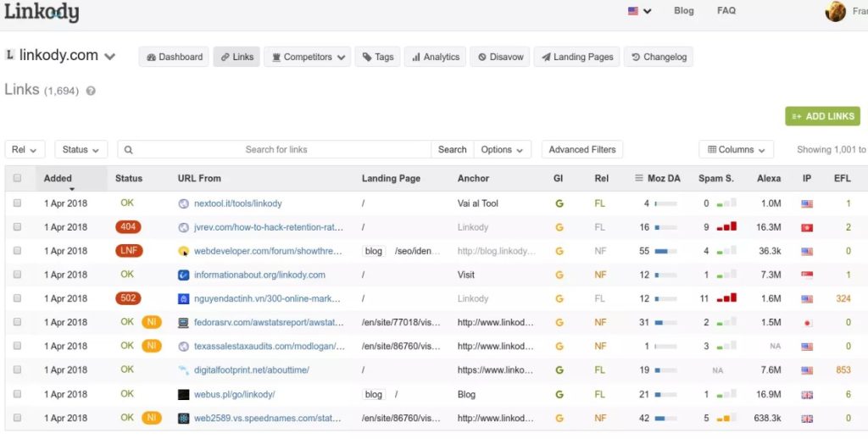Viewport: 868px width, 439px height.
Task: Click the blog tag in webus.pl row
Action: coord(374,394)
